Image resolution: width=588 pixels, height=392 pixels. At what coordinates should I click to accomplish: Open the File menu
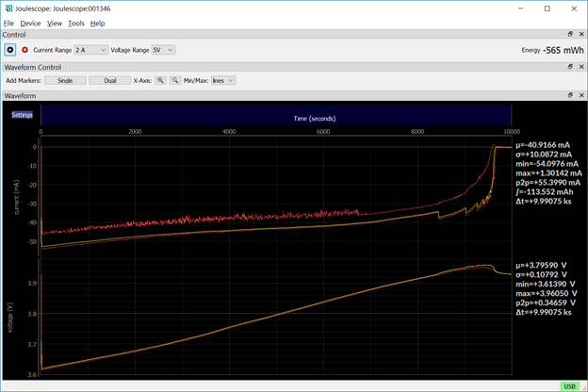pyautogui.click(x=8, y=24)
